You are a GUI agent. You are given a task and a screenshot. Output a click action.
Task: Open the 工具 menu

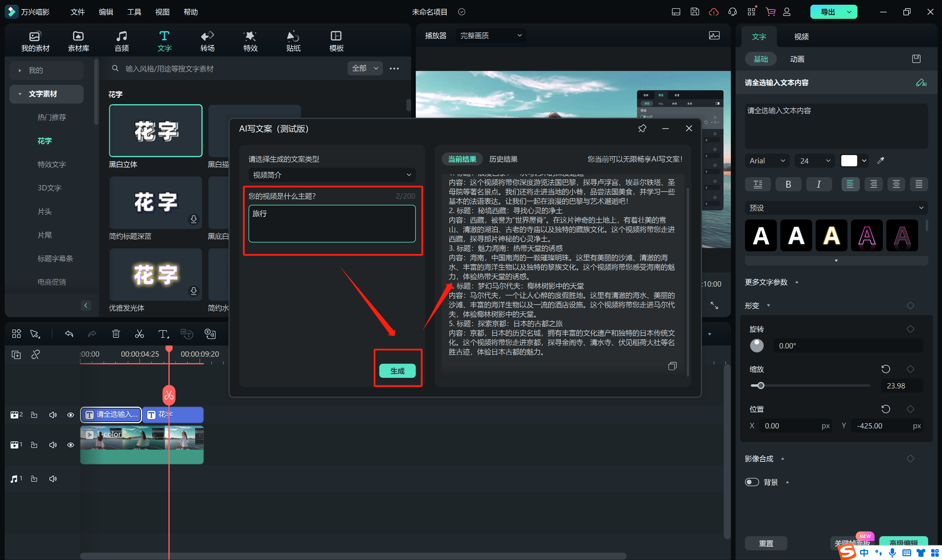click(x=134, y=12)
